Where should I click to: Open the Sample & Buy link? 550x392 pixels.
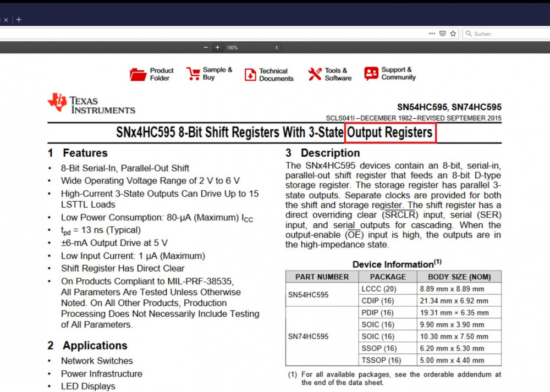tap(217, 74)
